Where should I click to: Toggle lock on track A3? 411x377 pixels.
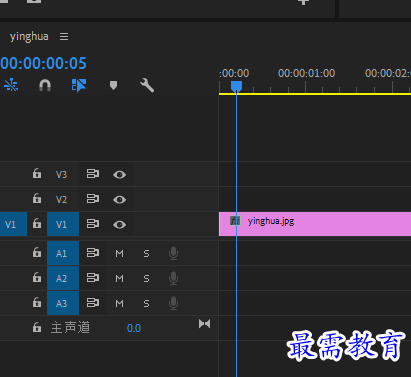pyautogui.click(x=37, y=303)
